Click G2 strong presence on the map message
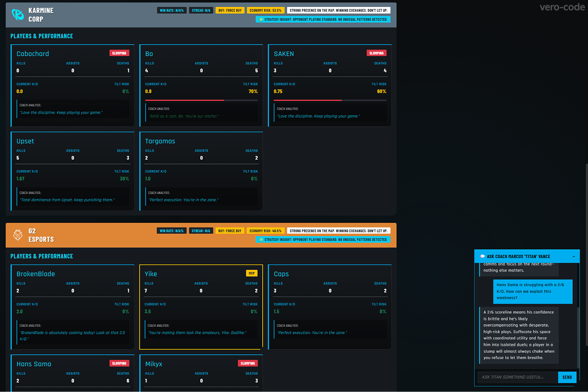The image size is (588, 392). point(339,231)
